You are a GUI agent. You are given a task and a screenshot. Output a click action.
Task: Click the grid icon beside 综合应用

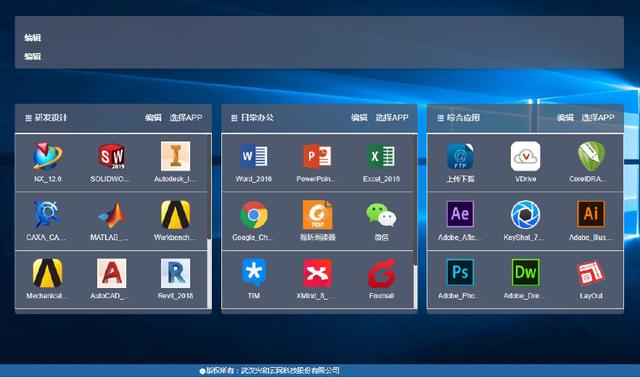440,118
